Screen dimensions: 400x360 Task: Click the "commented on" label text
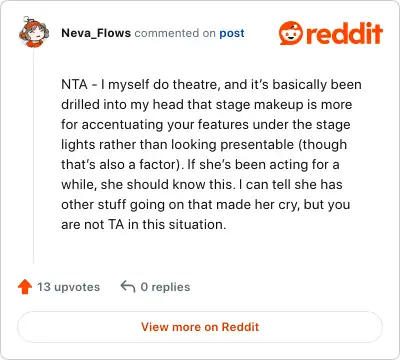click(x=175, y=33)
